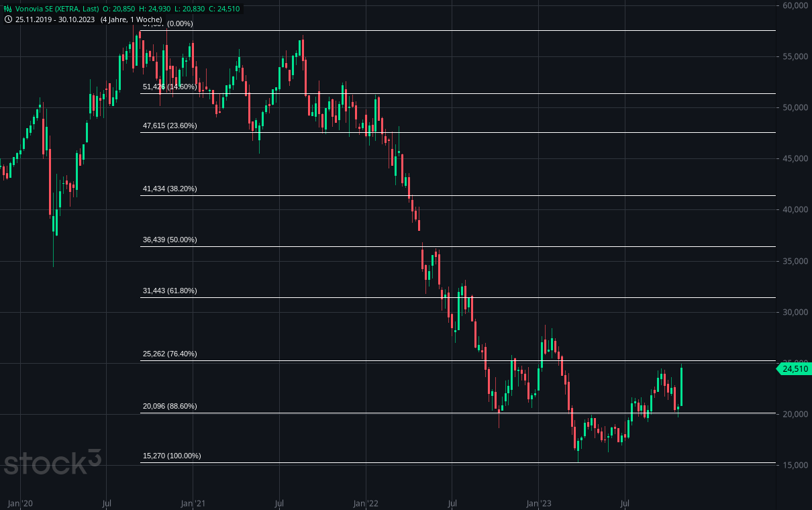Select the Vonovia SE (XETRA, Last) title

[x=57, y=9]
